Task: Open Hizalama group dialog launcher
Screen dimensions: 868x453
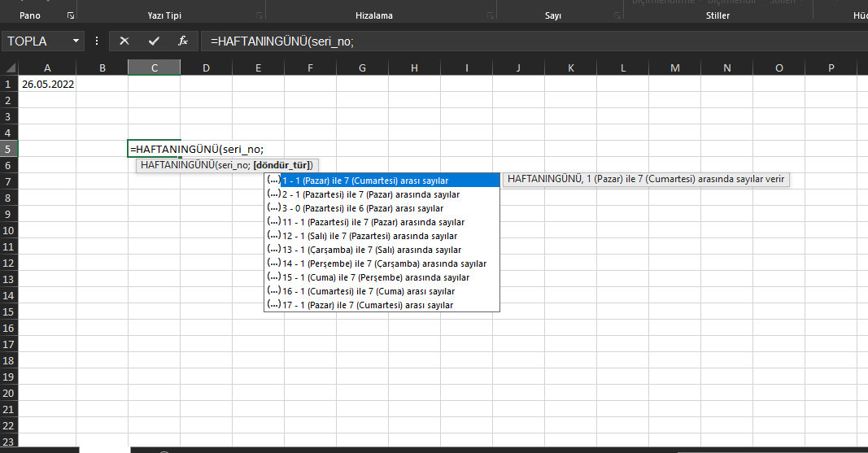Action: (x=491, y=15)
